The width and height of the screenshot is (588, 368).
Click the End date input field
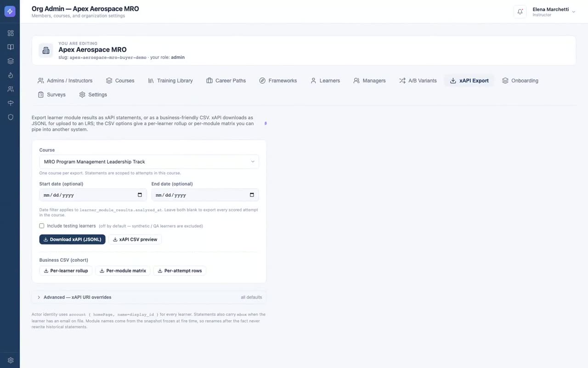point(205,195)
